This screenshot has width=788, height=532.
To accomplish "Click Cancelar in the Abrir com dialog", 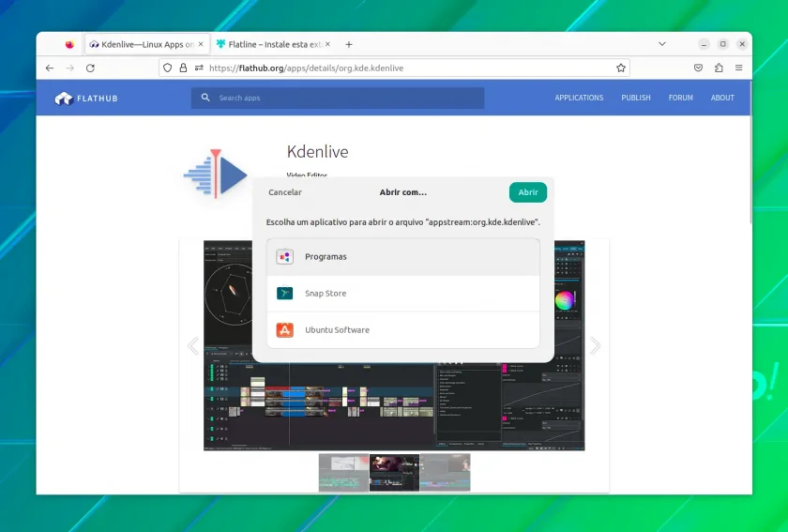I will click(285, 192).
